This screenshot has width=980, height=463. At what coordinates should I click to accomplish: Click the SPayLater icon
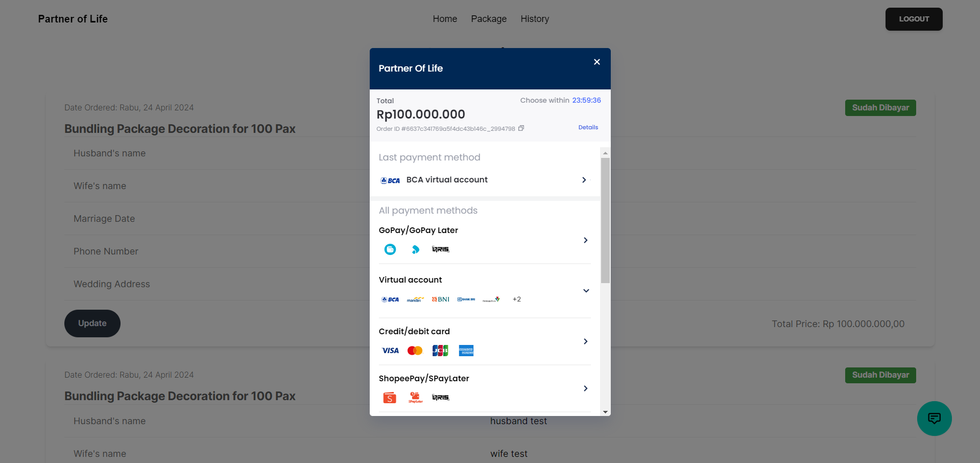(x=415, y=398)
